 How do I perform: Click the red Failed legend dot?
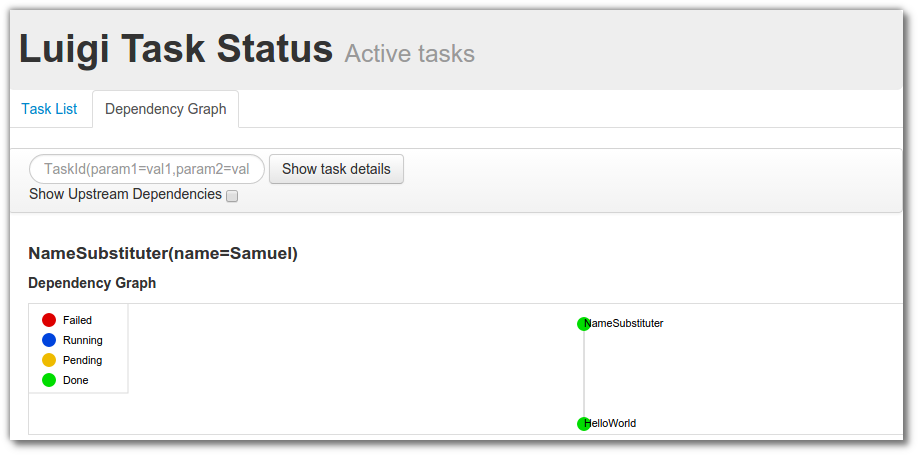(49, 320)
